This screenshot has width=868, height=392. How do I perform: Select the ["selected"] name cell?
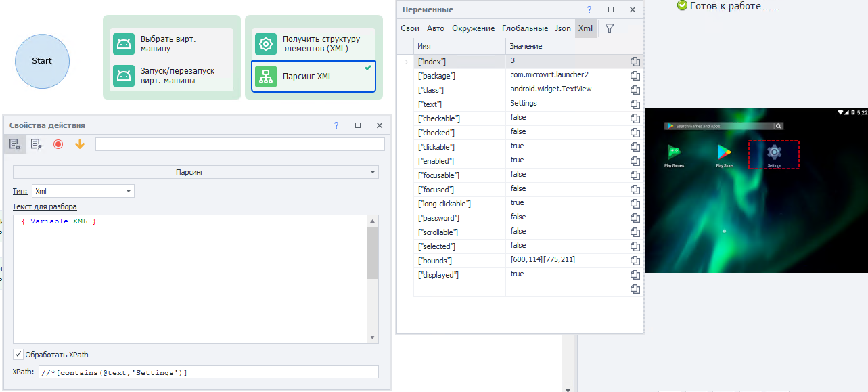coord(459,246)
